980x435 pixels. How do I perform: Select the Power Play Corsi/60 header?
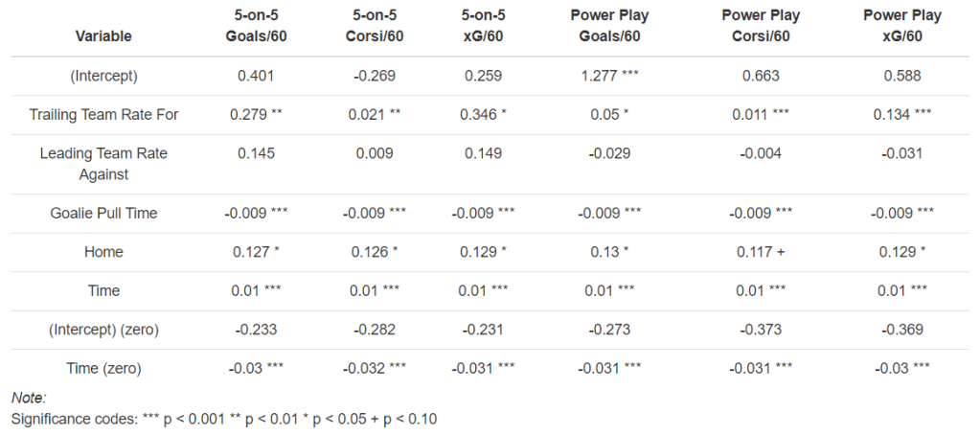click(762, 26)
